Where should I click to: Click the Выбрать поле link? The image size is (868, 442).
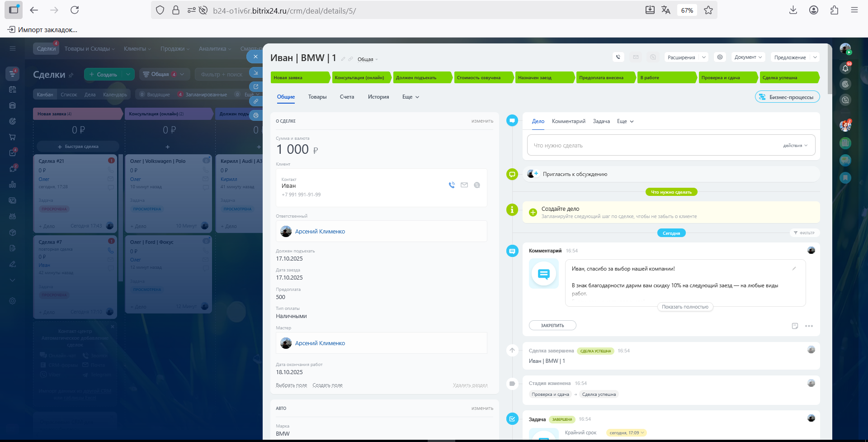click(292, 385)
